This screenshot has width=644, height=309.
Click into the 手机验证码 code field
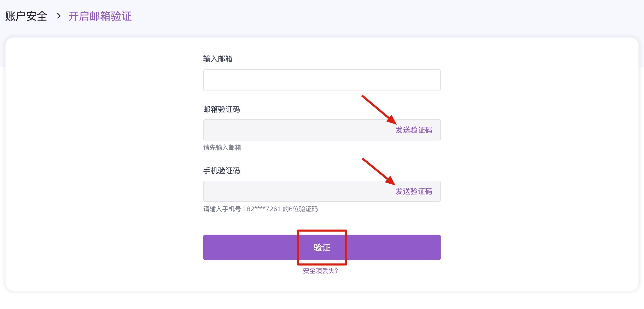(x=296, y=191)
